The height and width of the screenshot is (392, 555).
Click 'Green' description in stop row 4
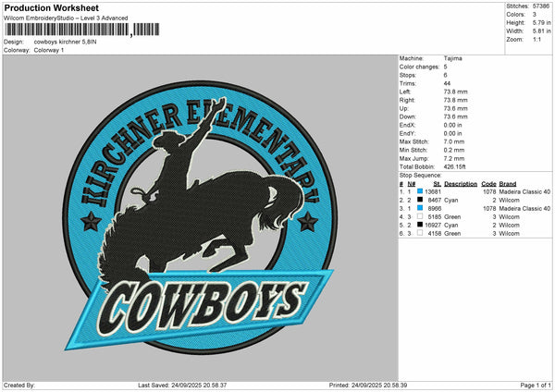point(452,217)
